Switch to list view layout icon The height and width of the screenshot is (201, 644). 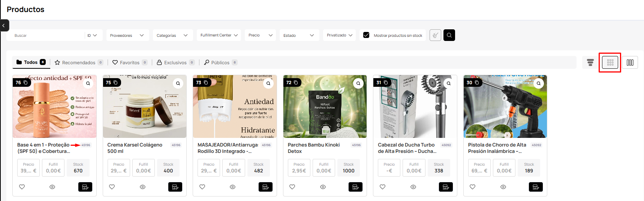pos(590,62)
